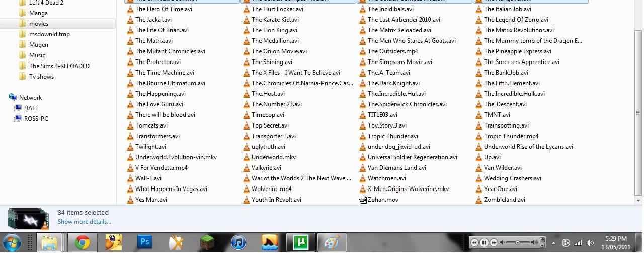Click the iTunes toolbar volume slider
The image size is (644, 253).
[517, 243]
